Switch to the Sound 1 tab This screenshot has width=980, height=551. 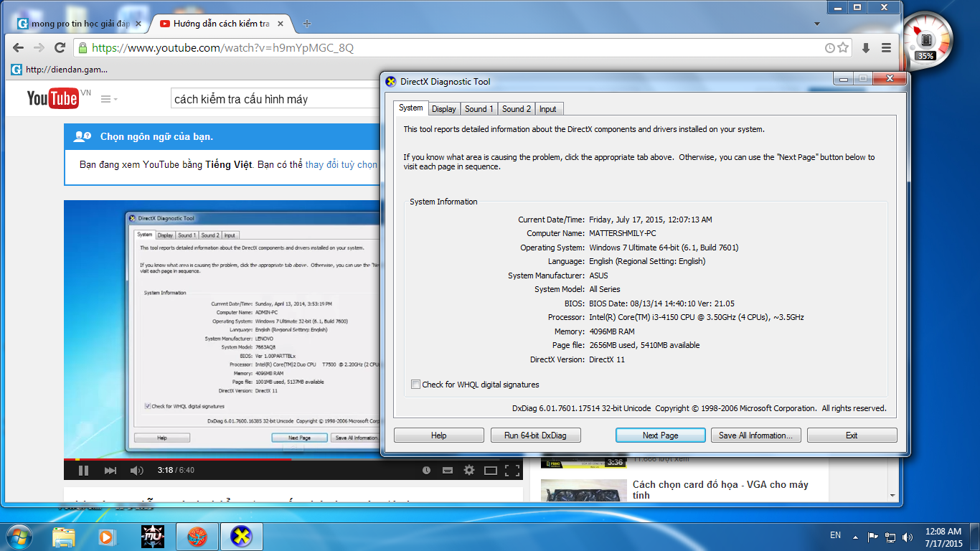click(x=479, y=109)
